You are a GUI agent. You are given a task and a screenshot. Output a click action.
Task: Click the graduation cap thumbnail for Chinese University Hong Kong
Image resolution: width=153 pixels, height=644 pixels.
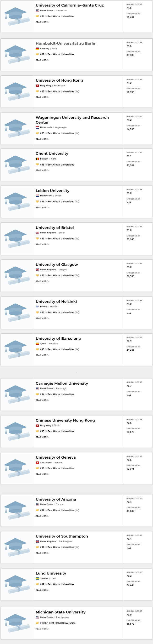[x=17, y=431]
